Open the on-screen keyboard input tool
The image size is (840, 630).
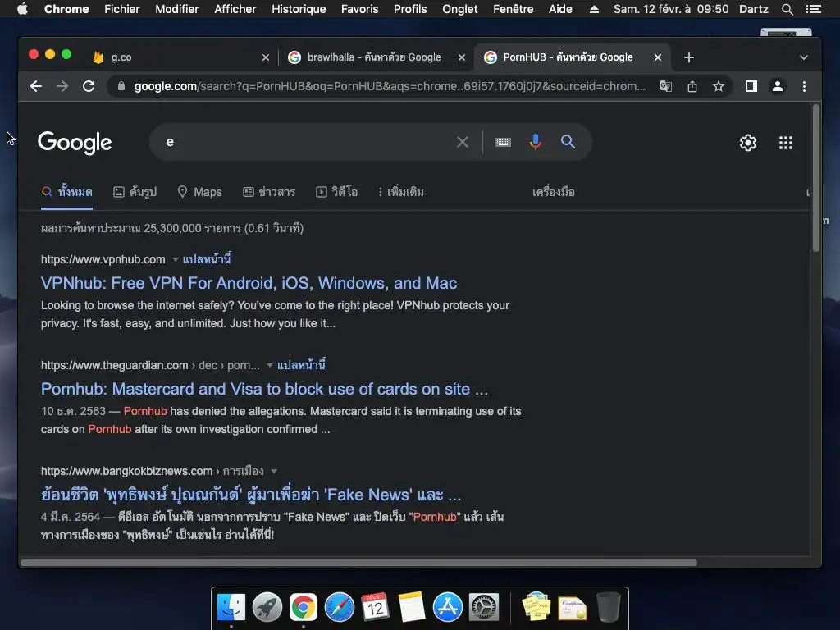click(503, 142)
